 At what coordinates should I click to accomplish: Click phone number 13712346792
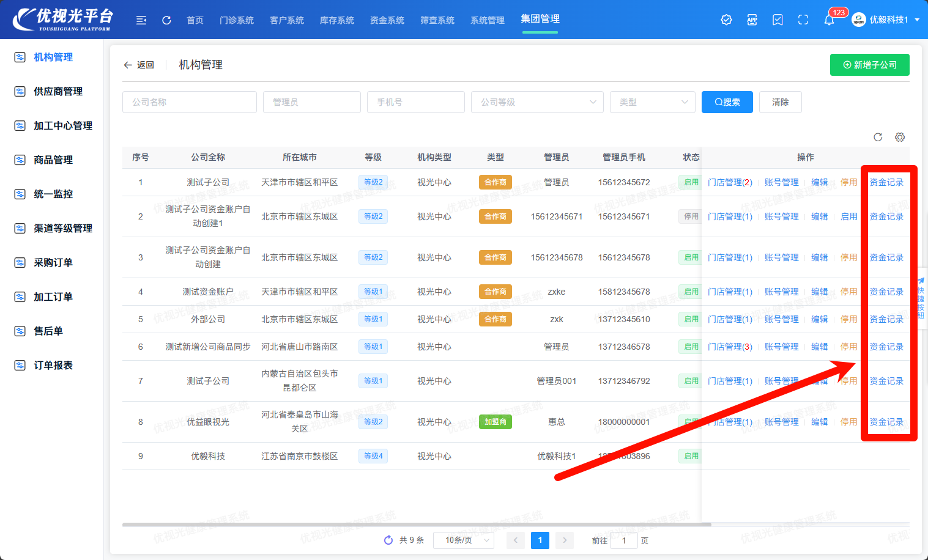click(624, 381)
